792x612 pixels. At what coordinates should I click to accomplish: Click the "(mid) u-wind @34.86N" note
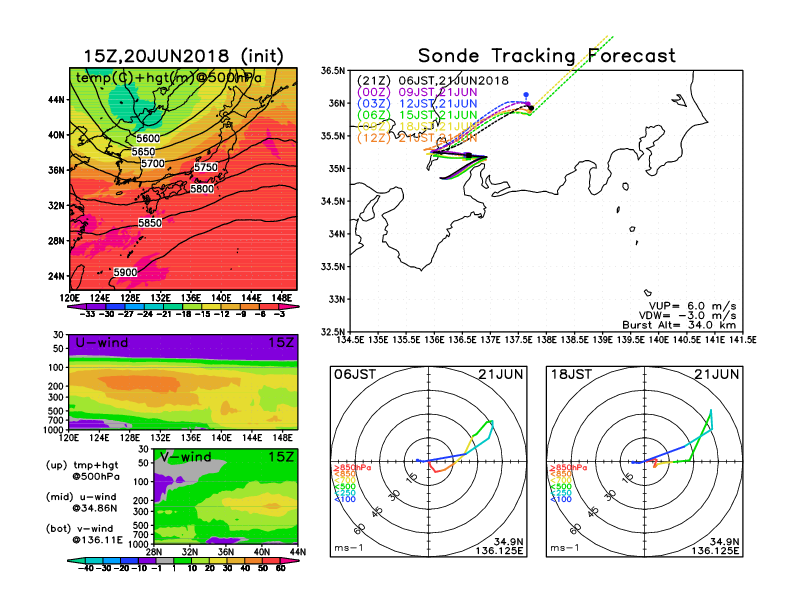pyautogui.click(x=82, y=502)
